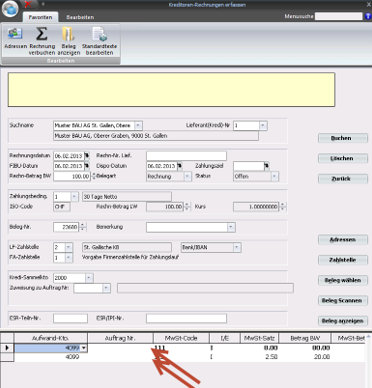Focus ESR/IPI-Nr. input field
Viewport: 372px width, 388px height.
[x=186, y=318]
